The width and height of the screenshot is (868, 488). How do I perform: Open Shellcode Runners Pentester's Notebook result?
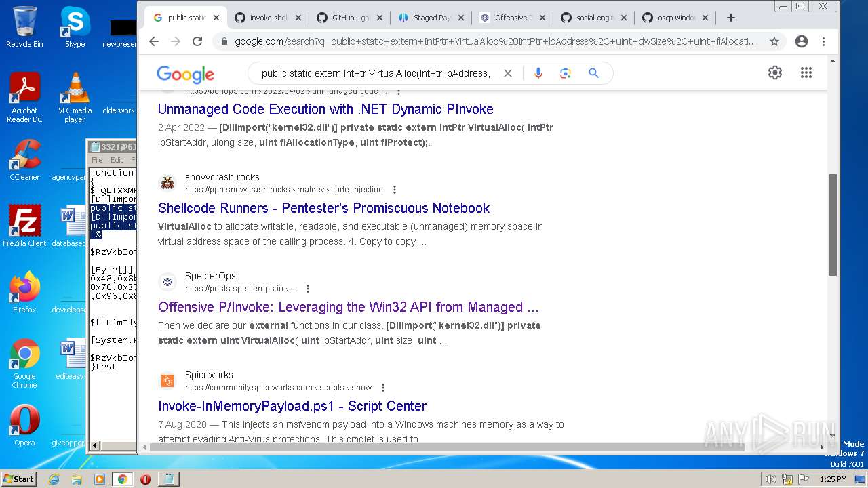pyautogui.click(x=323, y=208)
